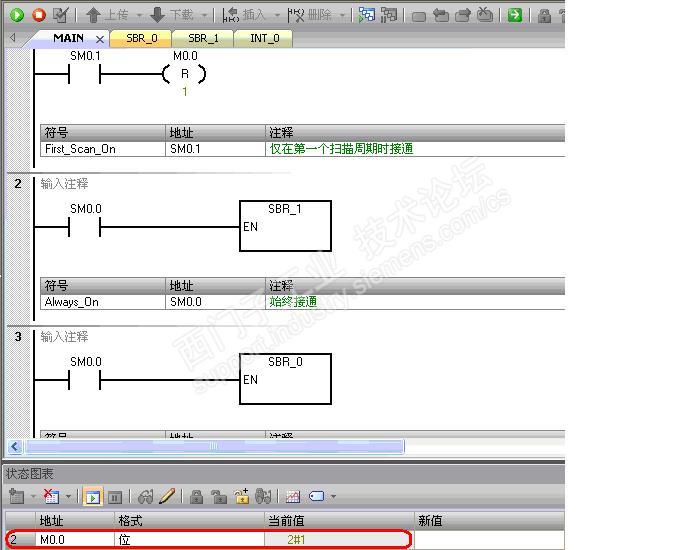Click the tab scroll left arrow

coord(13,38)
